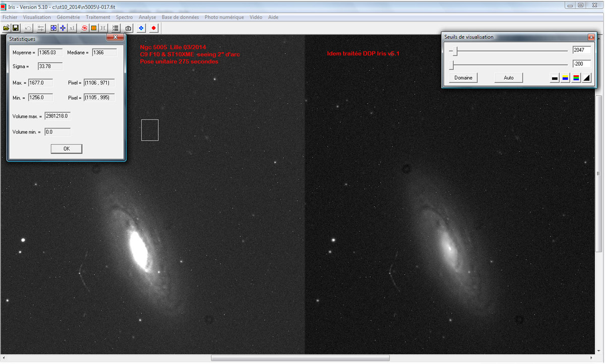Open the thresholds sliders toolbar icon
The width and height of the screenshot is (605, 364).
[x=40, y=28]
